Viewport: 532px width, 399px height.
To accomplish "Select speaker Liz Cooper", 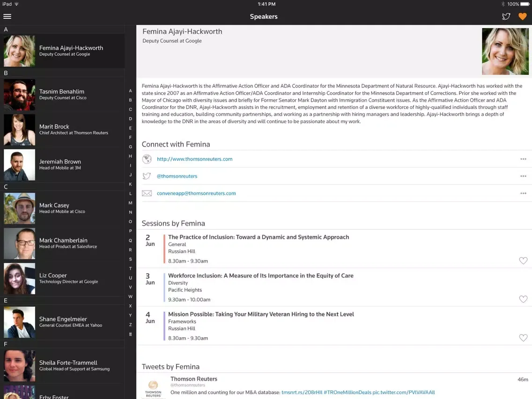I will [x=62, y=279].
